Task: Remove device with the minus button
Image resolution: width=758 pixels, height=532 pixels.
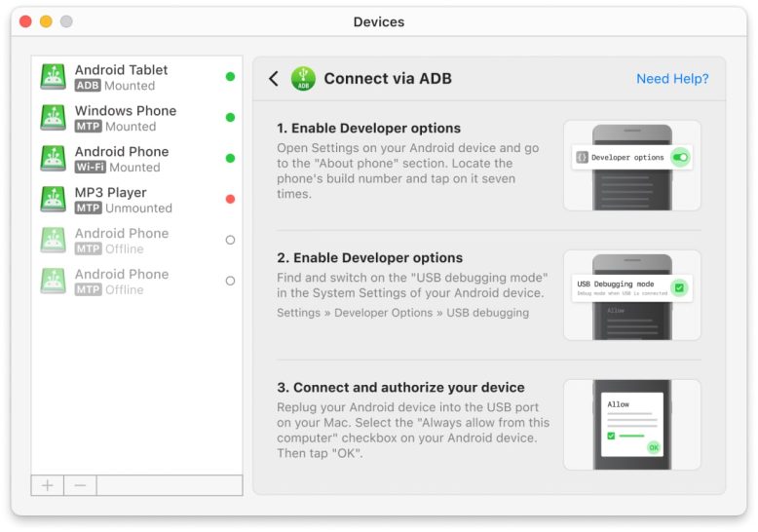Action: pos(80,485)
